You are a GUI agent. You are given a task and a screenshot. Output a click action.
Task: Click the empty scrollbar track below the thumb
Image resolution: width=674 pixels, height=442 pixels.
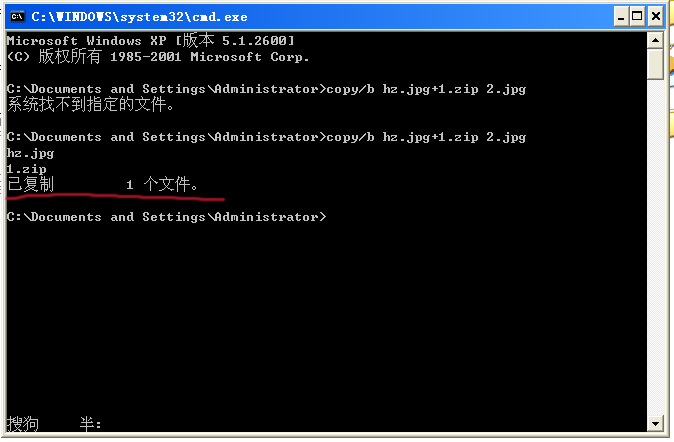(656, 250)
